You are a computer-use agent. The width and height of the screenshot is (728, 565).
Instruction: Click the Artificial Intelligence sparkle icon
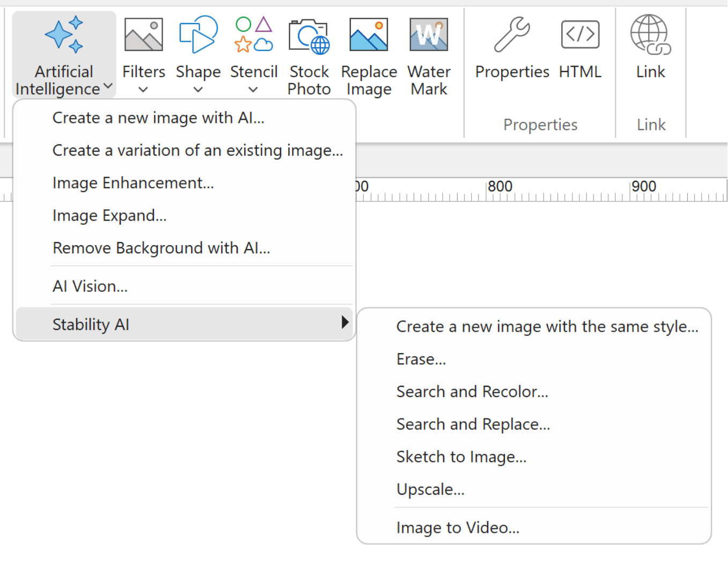[64, 35]
